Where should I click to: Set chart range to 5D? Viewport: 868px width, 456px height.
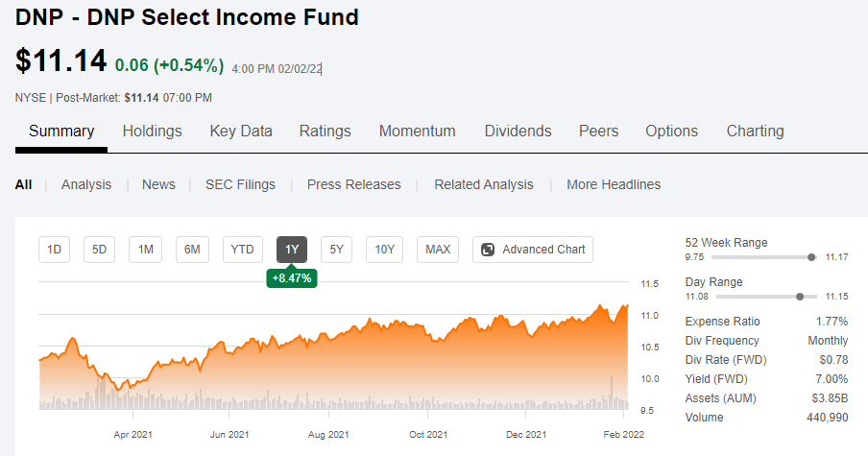click(99, 250)
